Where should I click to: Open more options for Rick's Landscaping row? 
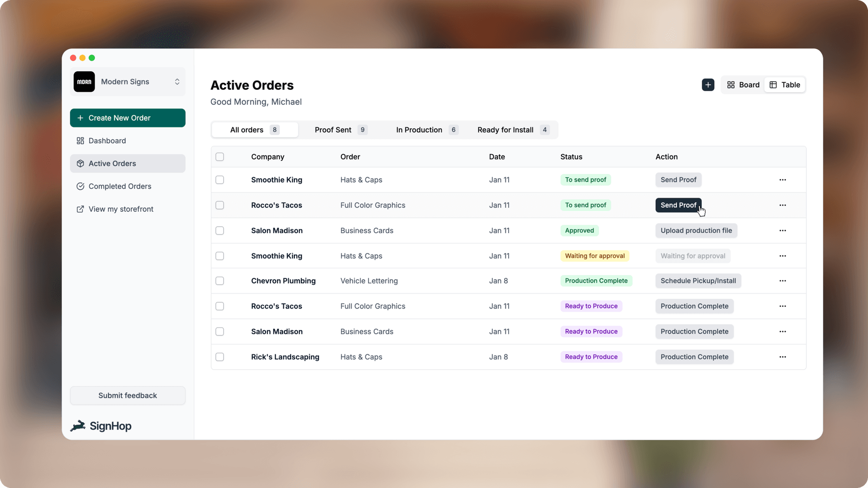(783, 357)
